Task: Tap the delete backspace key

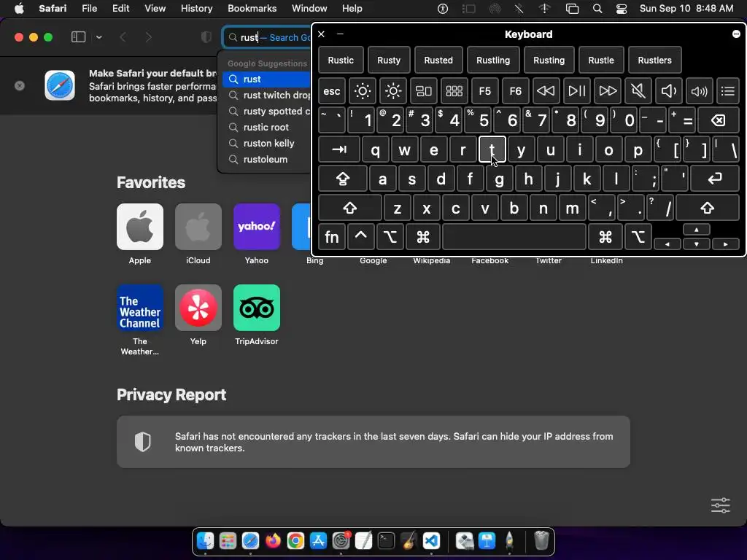Action: (x=719, y=120)
